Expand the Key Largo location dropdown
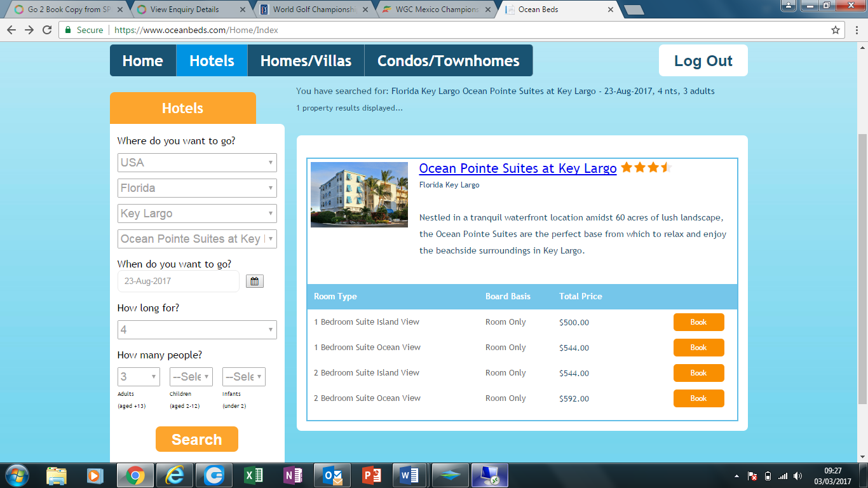868x488 pixels. pos(197,213)
